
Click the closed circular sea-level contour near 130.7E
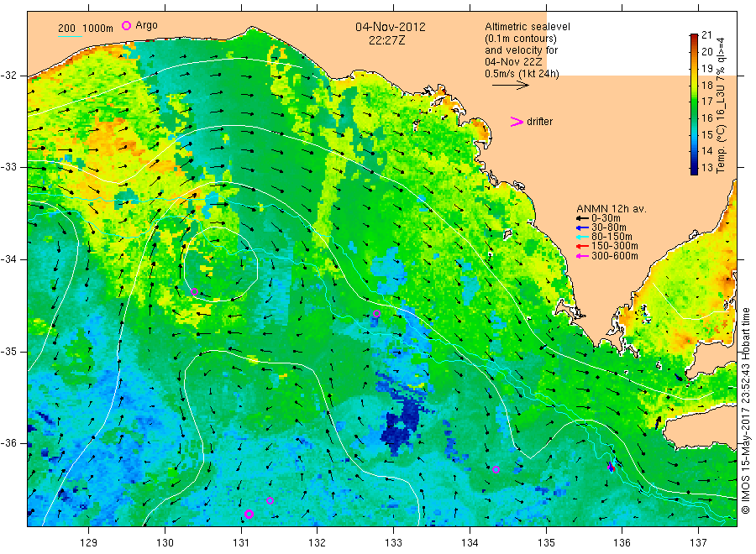pos(221,264)
